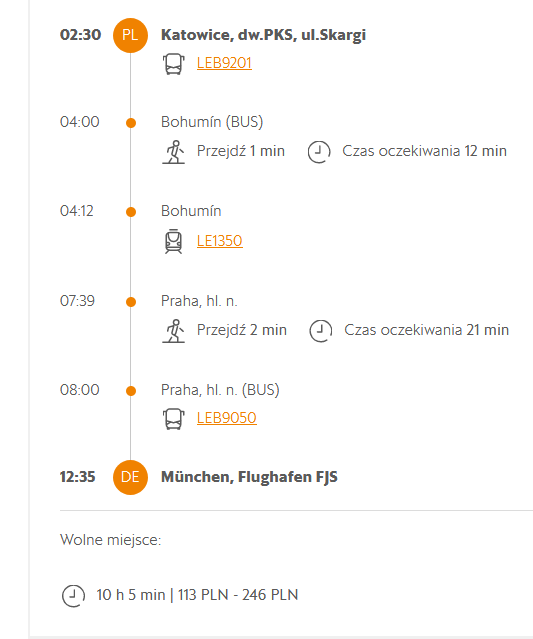The width and height of the screenshot is (533, 639).
Task: Click the walking icon beside Przejdź 2 min
Action: pos(174,331)
